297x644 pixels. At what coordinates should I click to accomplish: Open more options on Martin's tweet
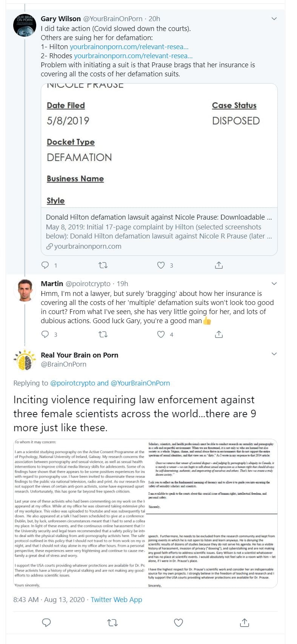coord(274,283)
